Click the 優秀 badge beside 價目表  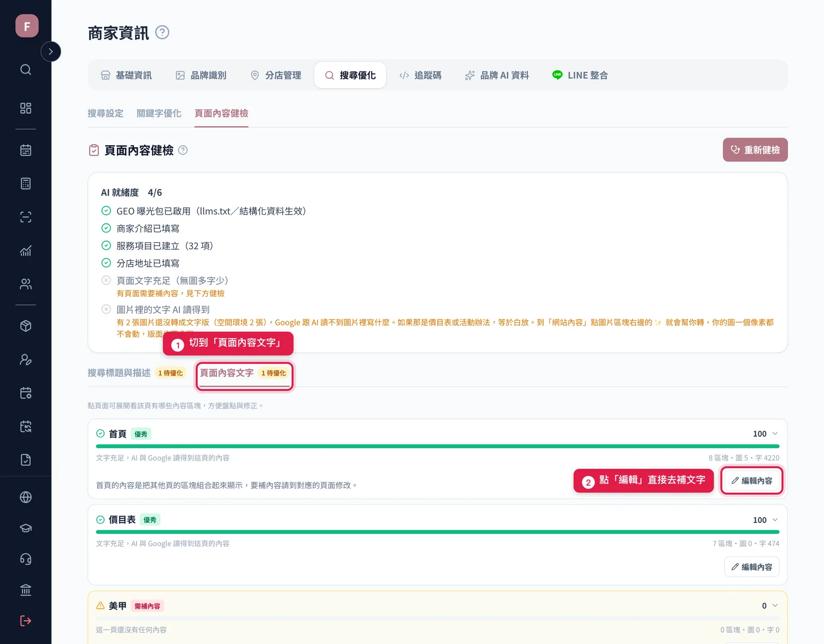coord(150,520)
